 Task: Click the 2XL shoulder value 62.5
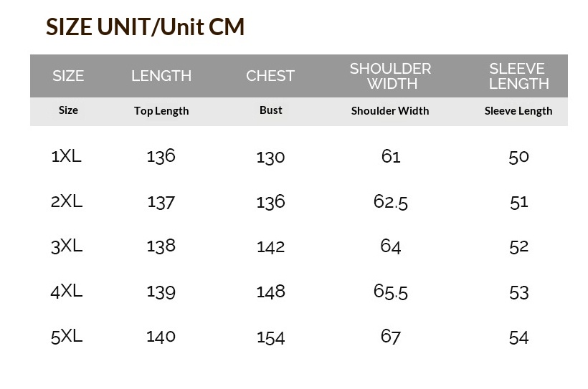click(390, 202)
